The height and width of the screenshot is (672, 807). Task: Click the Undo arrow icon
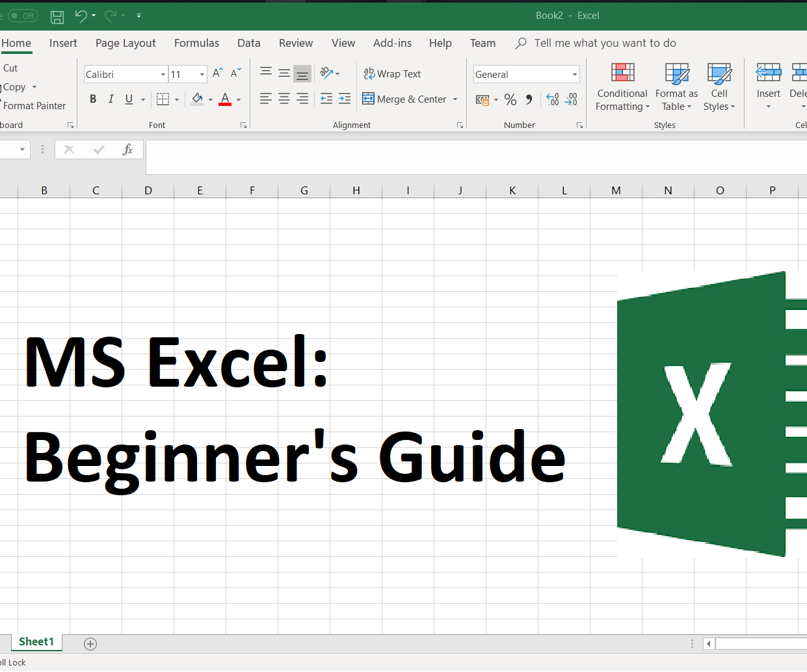pyautogui.click(x=81, y=16)
